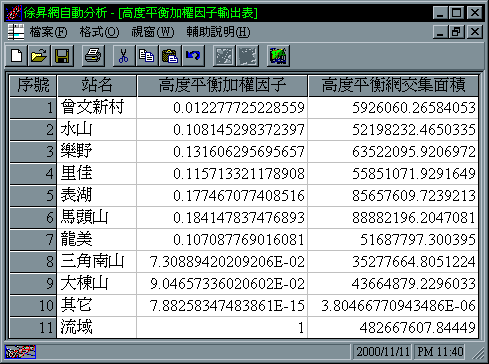Restore the inner document window
Viewport: 489px width, 364px height.
(457, 32)
